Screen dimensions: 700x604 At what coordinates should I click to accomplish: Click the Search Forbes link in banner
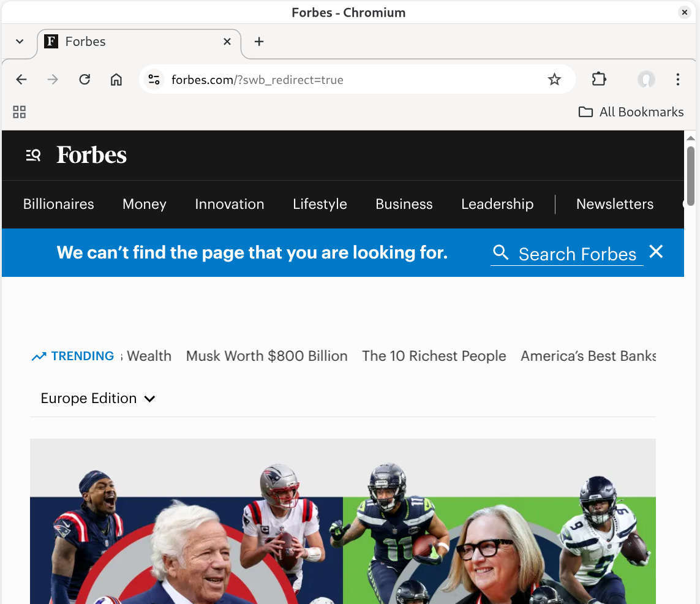coord(578,254)
